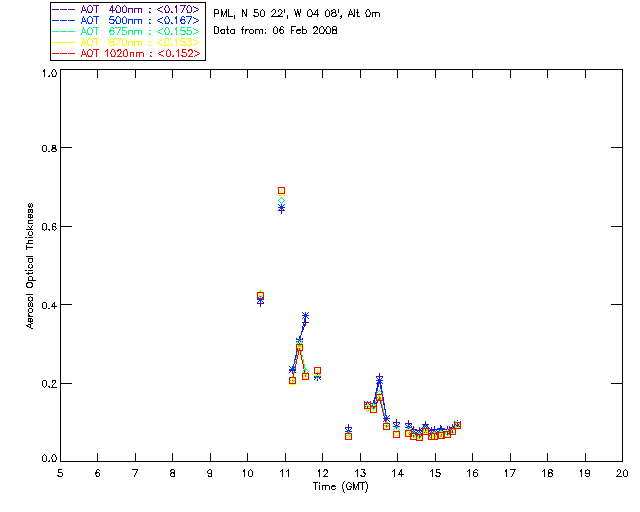Screen dimensions: 640x512
Task: Click the x-axis tick label 13
Action: (360, 473)
